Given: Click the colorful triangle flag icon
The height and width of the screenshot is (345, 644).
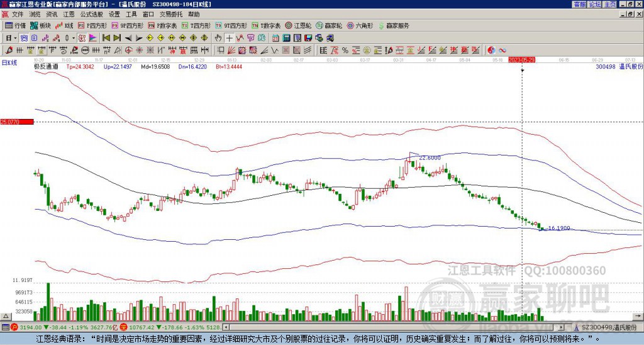Looking at the screenshot, I should click(93, 38).
